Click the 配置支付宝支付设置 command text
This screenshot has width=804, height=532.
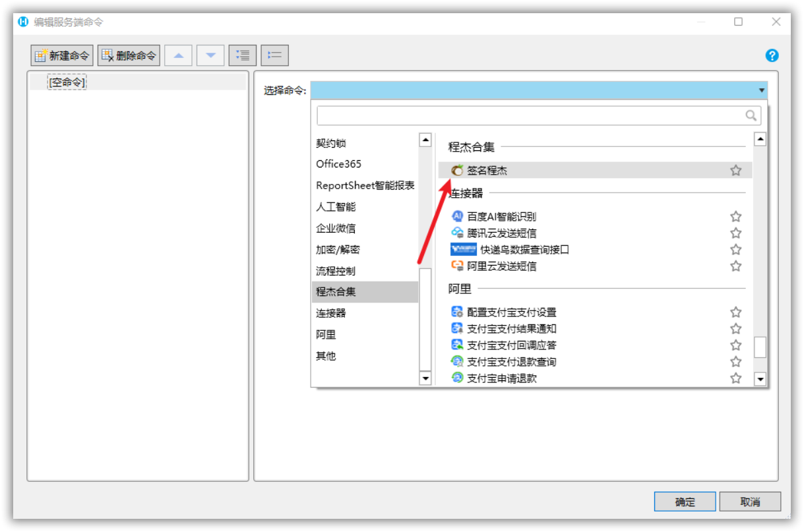[512, 312]
